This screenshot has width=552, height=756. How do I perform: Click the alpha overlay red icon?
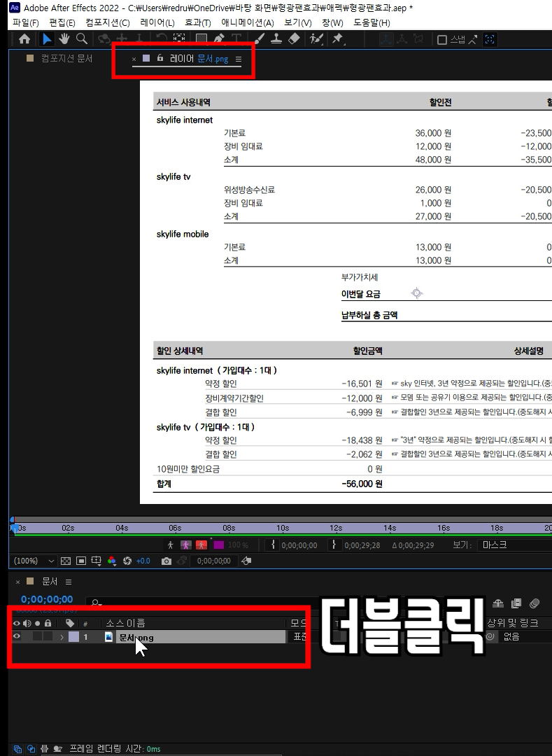pos(201,545)
